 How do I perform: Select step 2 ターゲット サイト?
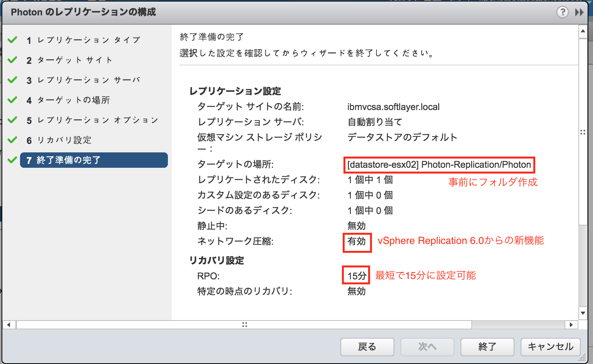(74, 60)
